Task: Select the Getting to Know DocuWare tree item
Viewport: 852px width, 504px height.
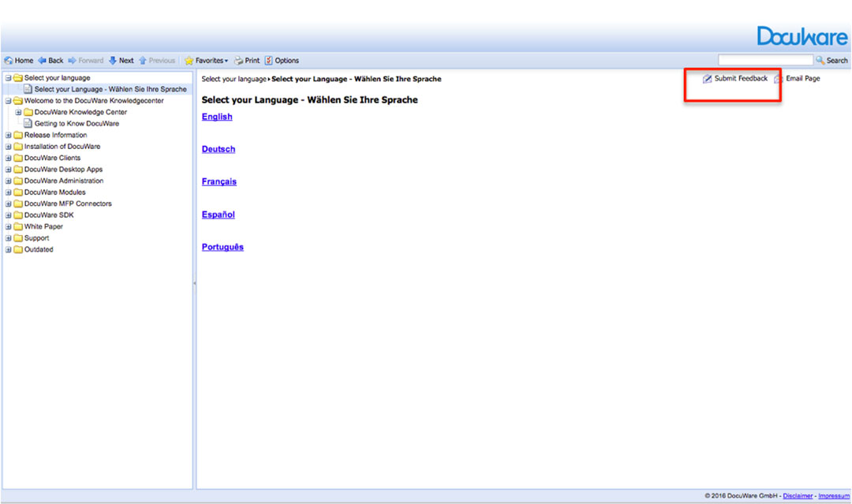Action: click(77, 123)
